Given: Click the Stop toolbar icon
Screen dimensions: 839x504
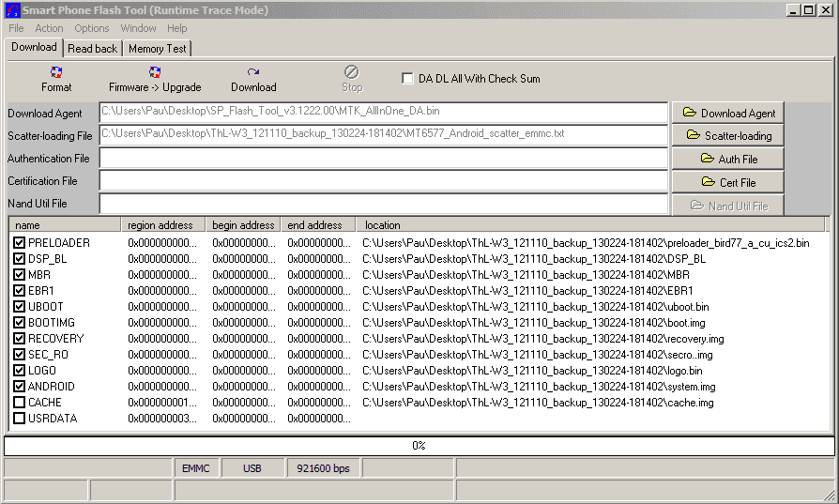Looking at the screenshot, I should tap(352, 72).
